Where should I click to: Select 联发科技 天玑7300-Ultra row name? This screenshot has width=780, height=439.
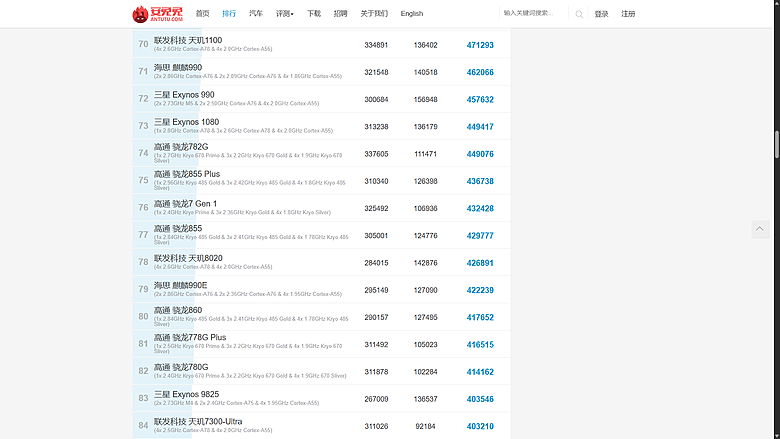point(198,422)
